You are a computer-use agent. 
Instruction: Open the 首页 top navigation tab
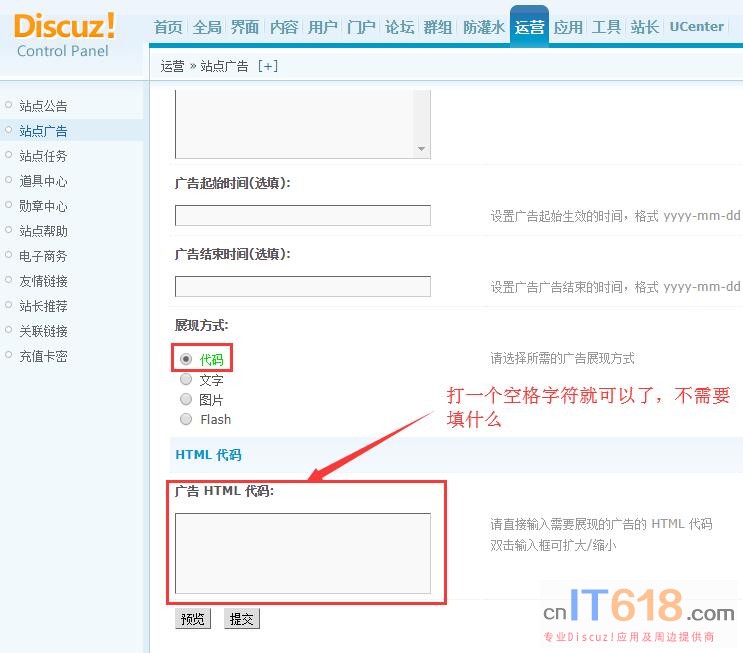pos(168,27)
